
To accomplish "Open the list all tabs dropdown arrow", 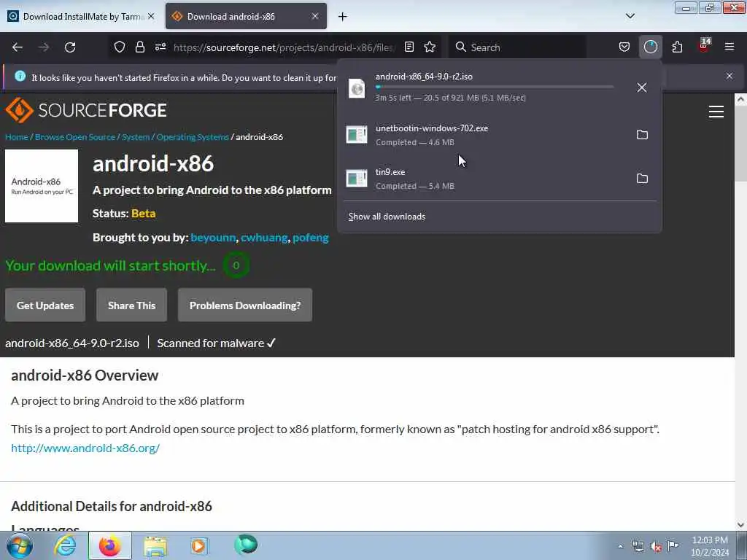I will click(630, 16).
